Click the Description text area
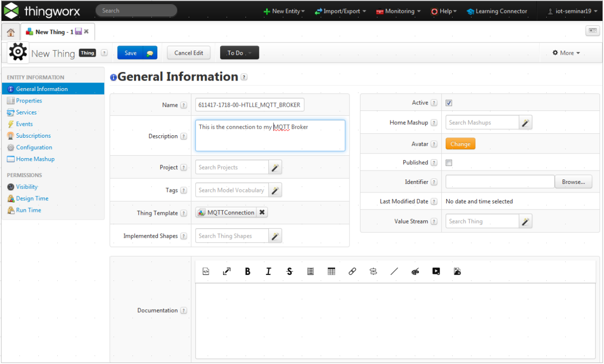This screenshot has width=604, height=364. pyautogui.click(x=270, y=135)
